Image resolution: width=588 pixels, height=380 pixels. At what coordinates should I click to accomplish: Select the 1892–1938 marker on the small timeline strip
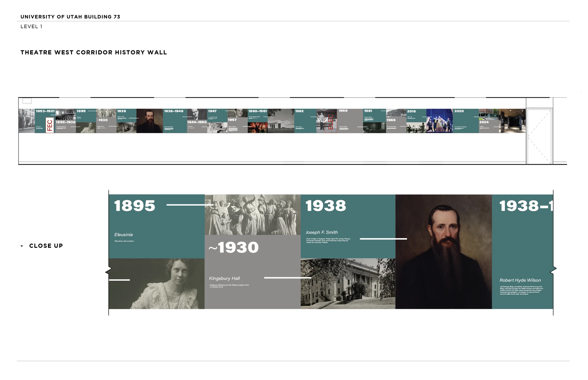65,122
